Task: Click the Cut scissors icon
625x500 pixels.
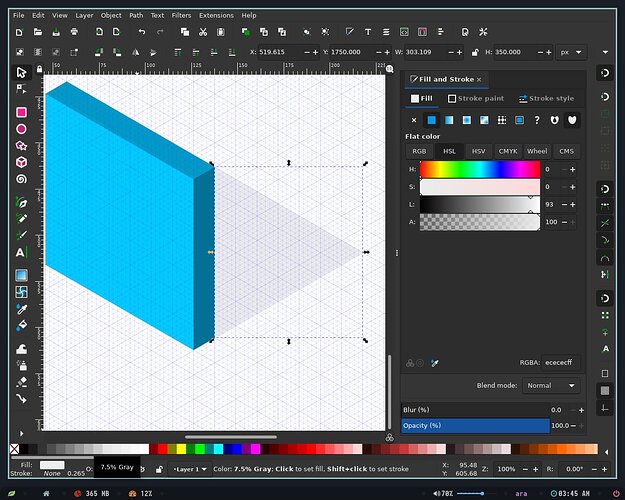Action: [x=203, y=32]
